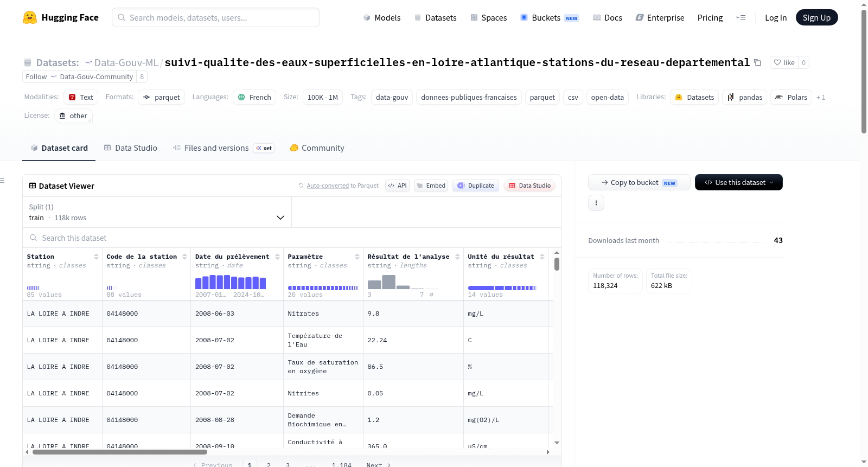
Task: Open the Use this dataset dropdown
Action: (738, 182)
